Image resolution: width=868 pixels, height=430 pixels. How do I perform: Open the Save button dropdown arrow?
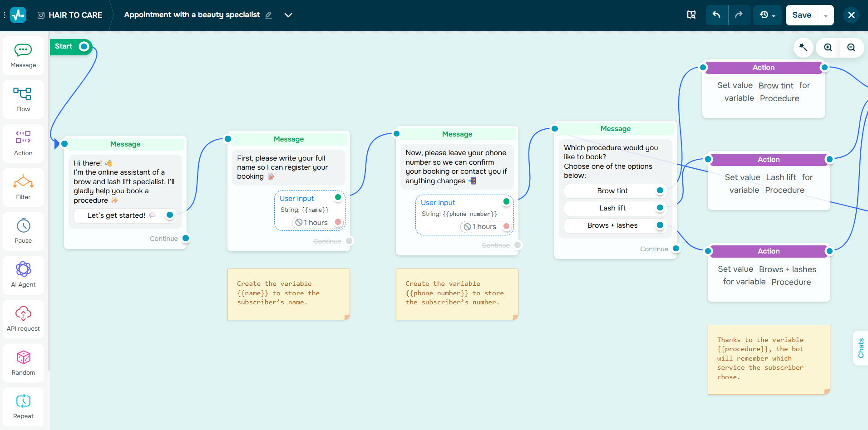(825, 15)
